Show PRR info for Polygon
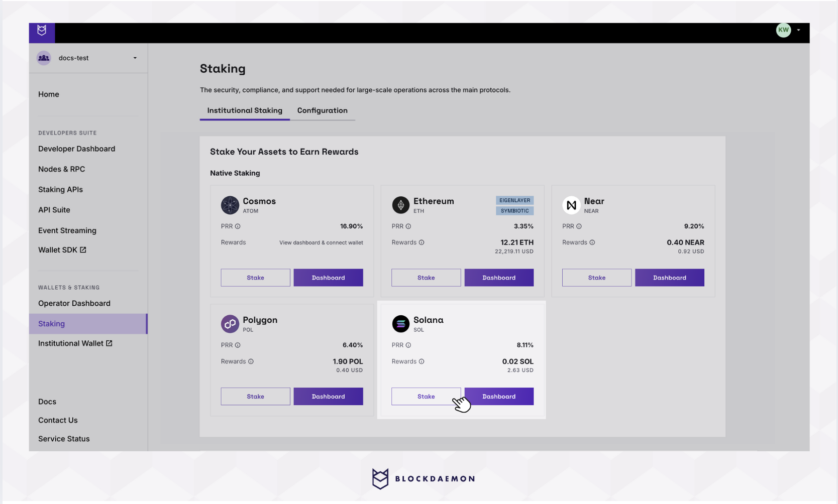838x504 pixels. 238,345
